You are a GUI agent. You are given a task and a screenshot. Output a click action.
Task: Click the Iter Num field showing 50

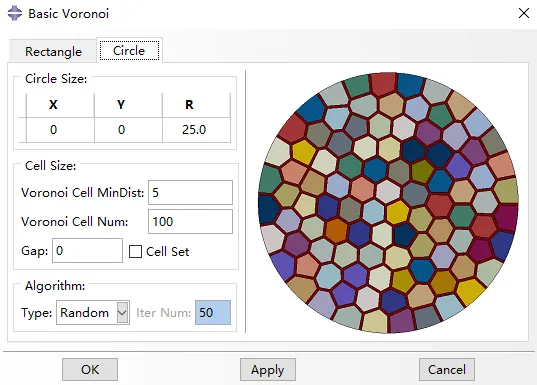[213, 312]
